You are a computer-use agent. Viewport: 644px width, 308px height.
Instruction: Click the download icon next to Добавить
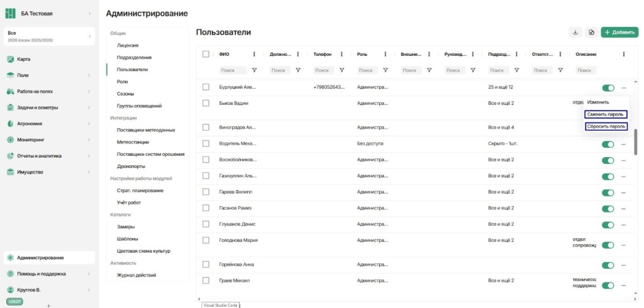tap(575, 33)
